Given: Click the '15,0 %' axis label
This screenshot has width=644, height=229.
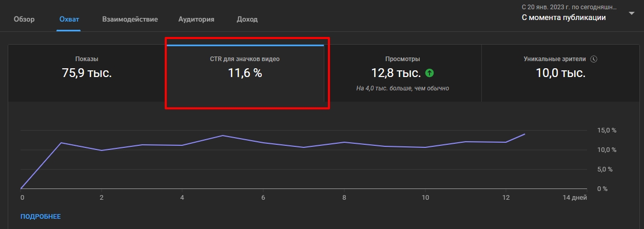Looking at the screenshot, I should point(608,130).
